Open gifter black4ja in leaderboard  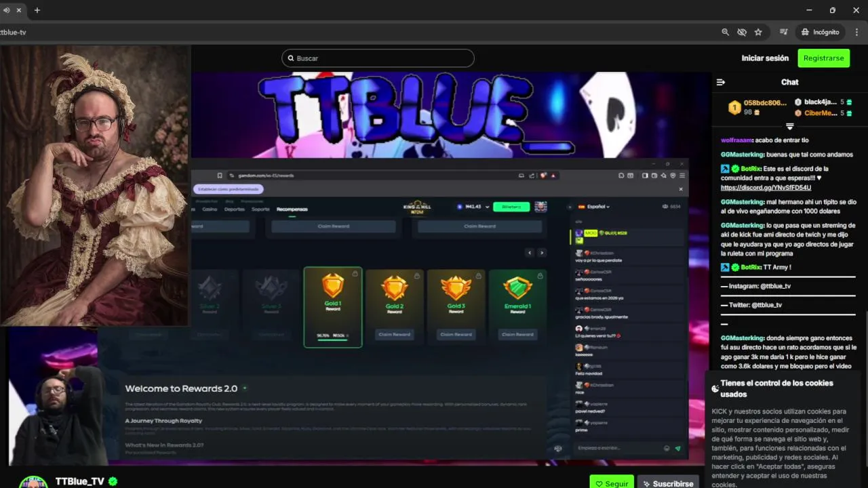(820, 102)
